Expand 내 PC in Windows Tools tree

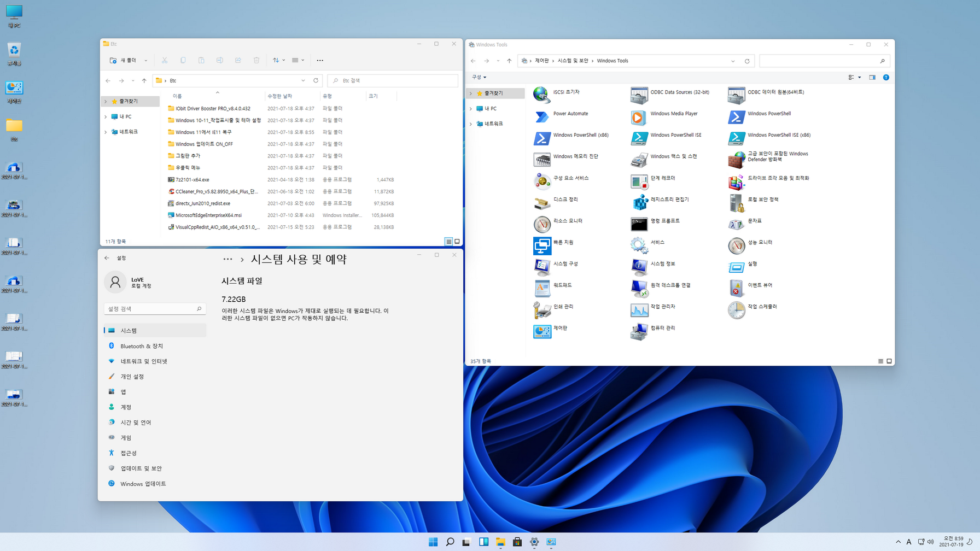[x=471, y=109]
